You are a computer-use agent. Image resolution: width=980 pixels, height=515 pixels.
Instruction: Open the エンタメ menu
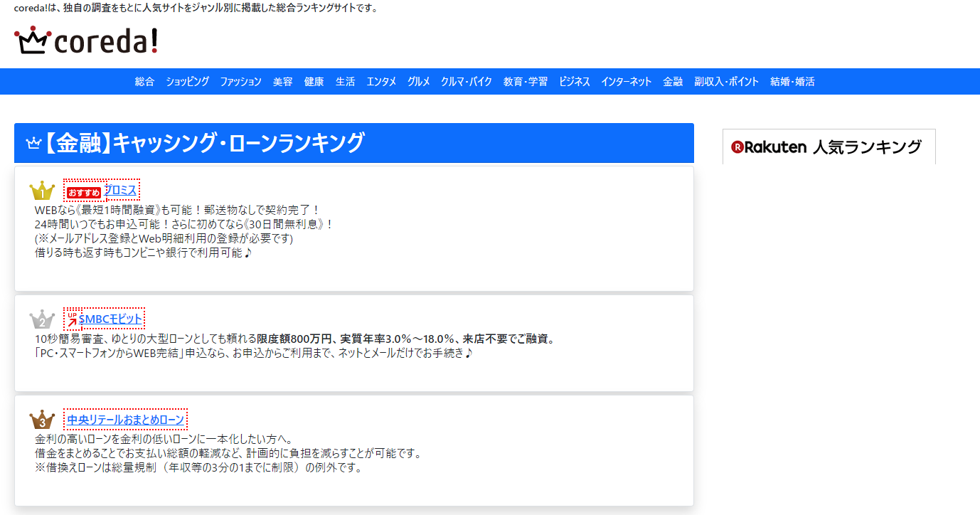[381, 82]
